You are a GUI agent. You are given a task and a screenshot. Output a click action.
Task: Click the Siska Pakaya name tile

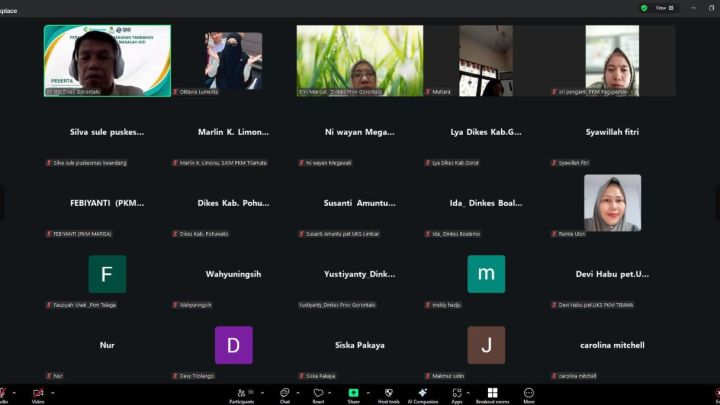point(360,345)
